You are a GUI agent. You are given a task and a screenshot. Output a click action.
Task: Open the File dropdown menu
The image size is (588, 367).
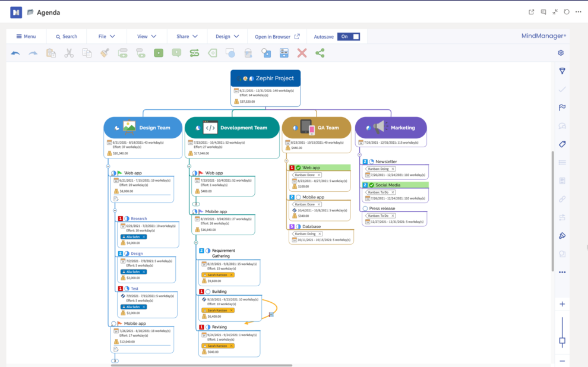[106, 37]
